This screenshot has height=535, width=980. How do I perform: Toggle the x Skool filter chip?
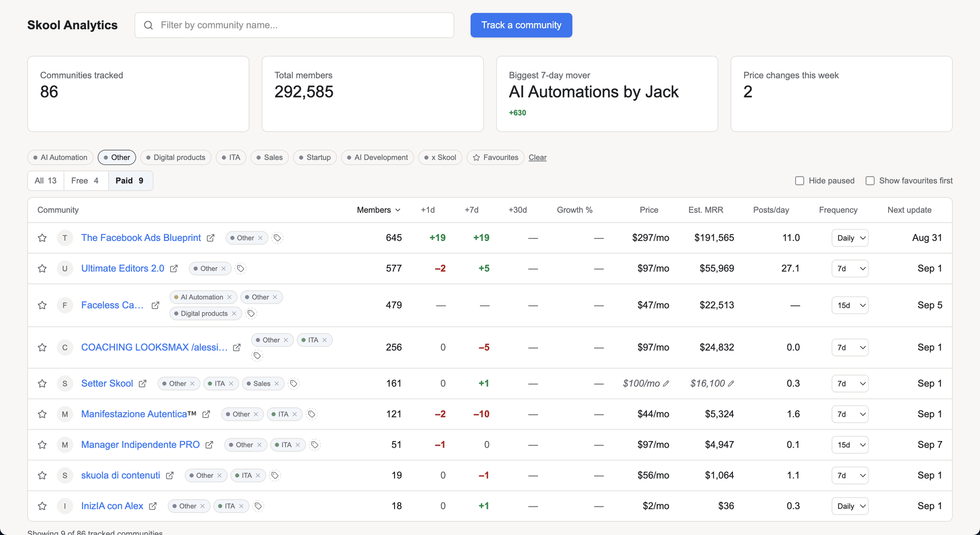click(440, 157)
